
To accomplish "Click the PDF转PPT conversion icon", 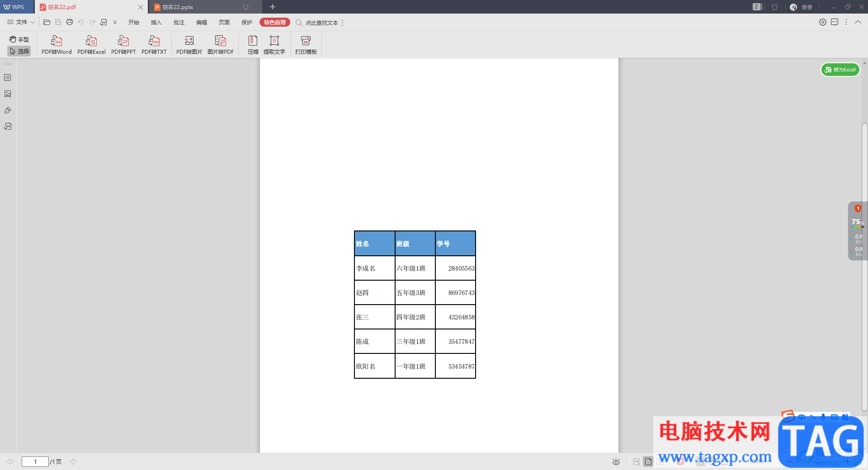I will tap(123, 45).
